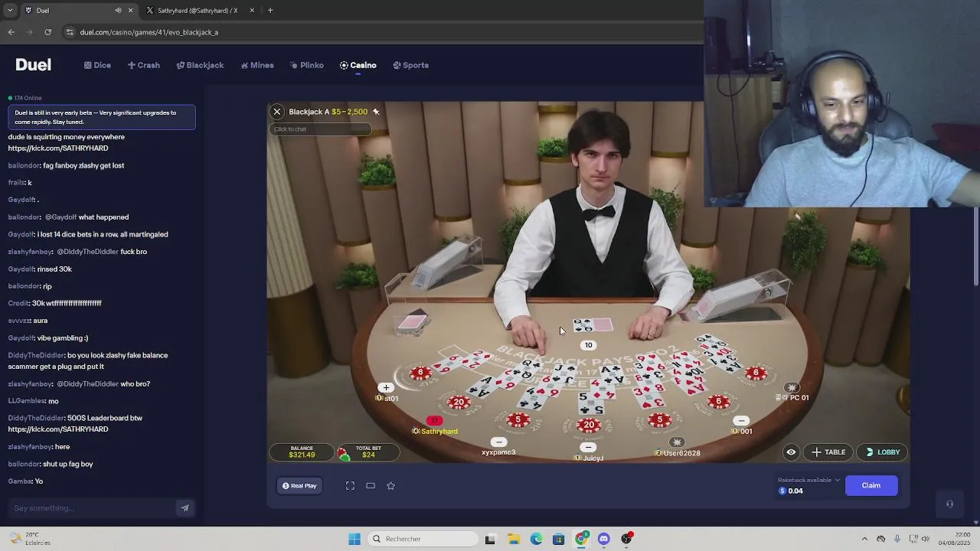Open the beta announcement banner in chat
980x551 pixels.
(x=101, y=117)
